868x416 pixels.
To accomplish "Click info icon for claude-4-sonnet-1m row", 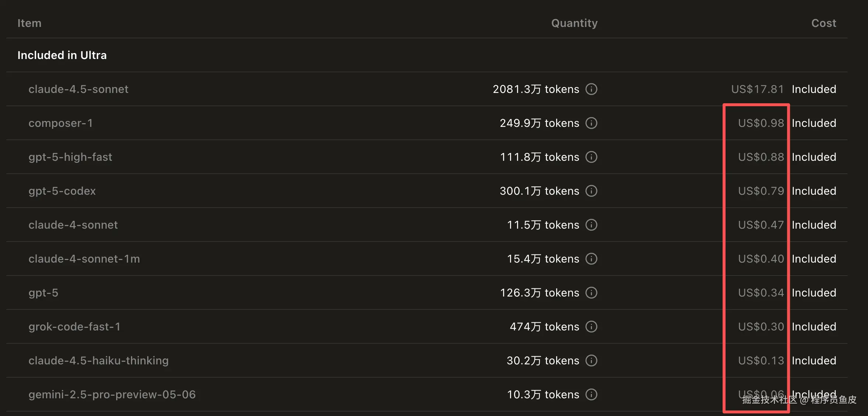I will (591, 259).
